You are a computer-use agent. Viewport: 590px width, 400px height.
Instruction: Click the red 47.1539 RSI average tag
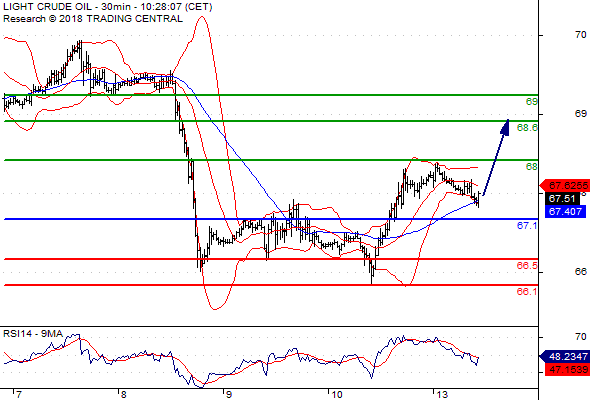[567, 370]
